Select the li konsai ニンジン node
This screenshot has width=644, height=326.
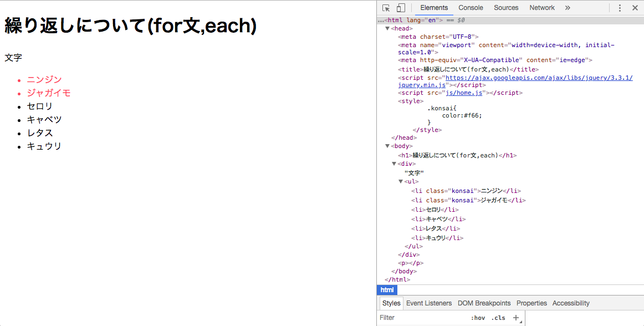tap(466, 191)
